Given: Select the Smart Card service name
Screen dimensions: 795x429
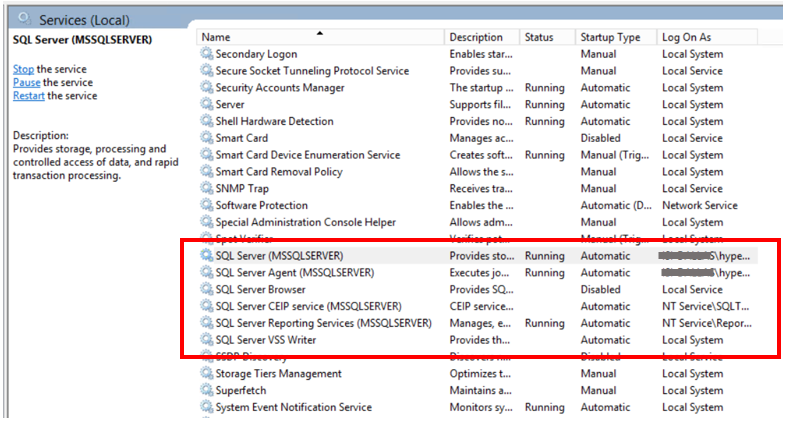Looking at the screenshot, I should coord(241,138).
